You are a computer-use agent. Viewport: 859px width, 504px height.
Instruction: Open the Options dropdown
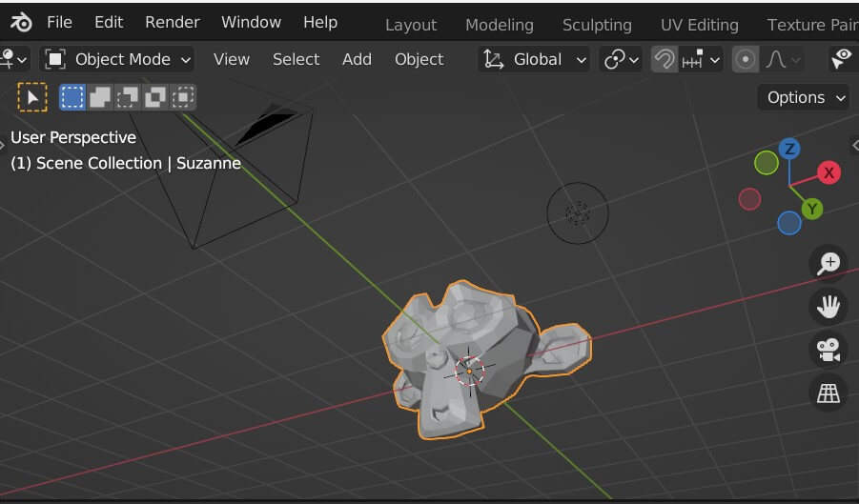(803, 97)
